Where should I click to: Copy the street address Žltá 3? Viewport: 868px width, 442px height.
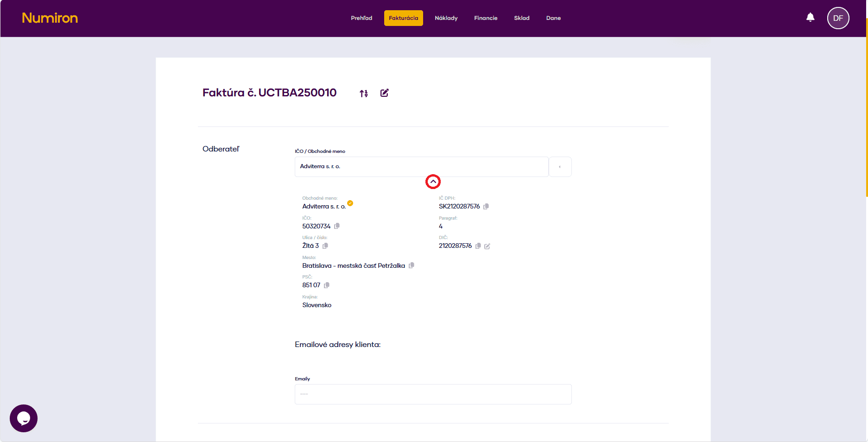click(x=325, y=246)
